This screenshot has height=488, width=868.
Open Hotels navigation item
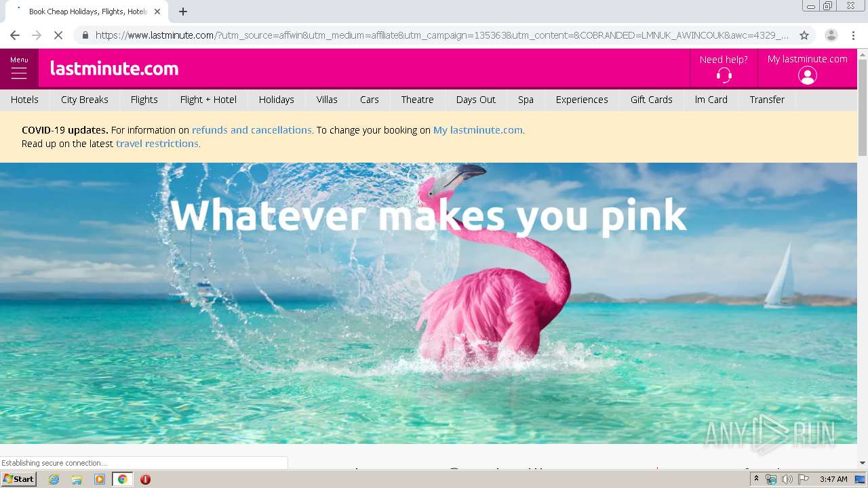pyautogui.click(x=24, y=100)
